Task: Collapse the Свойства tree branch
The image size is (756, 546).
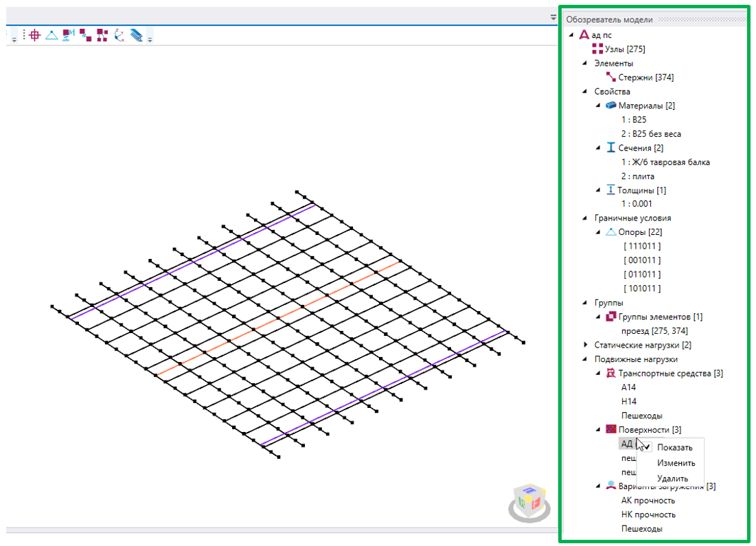Action: pos(585,91)
